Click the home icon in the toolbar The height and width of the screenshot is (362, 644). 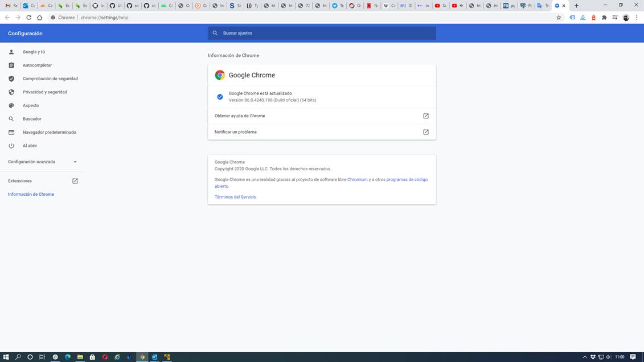(x=39, y=18)
